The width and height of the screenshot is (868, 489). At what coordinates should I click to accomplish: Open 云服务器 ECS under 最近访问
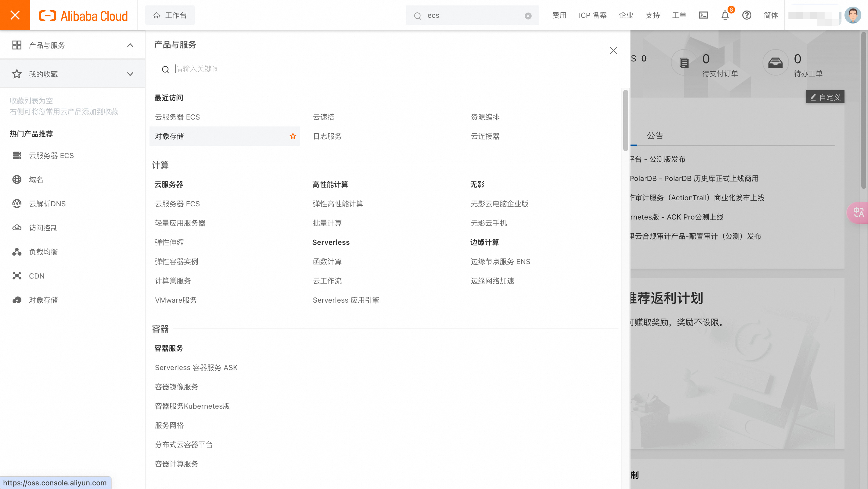coord(177,117)
